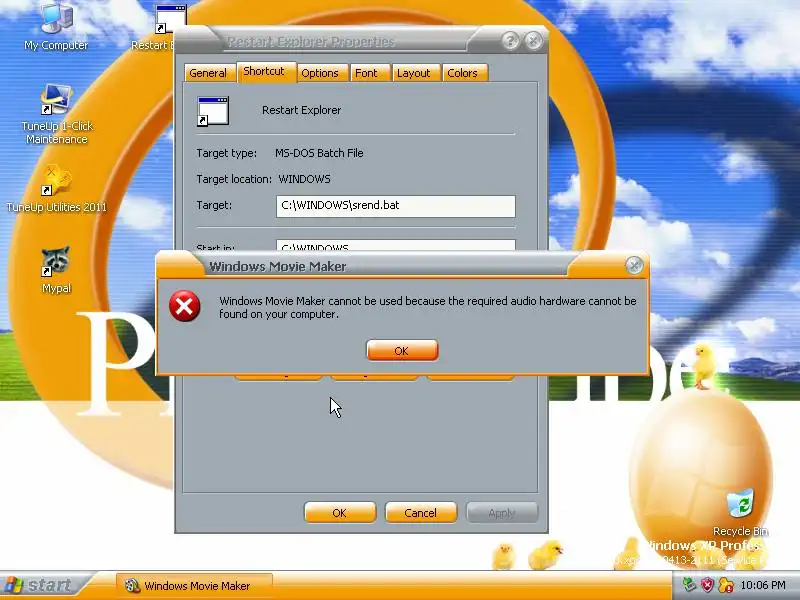Click the network tray icon
800x600 pixels.
689,585
